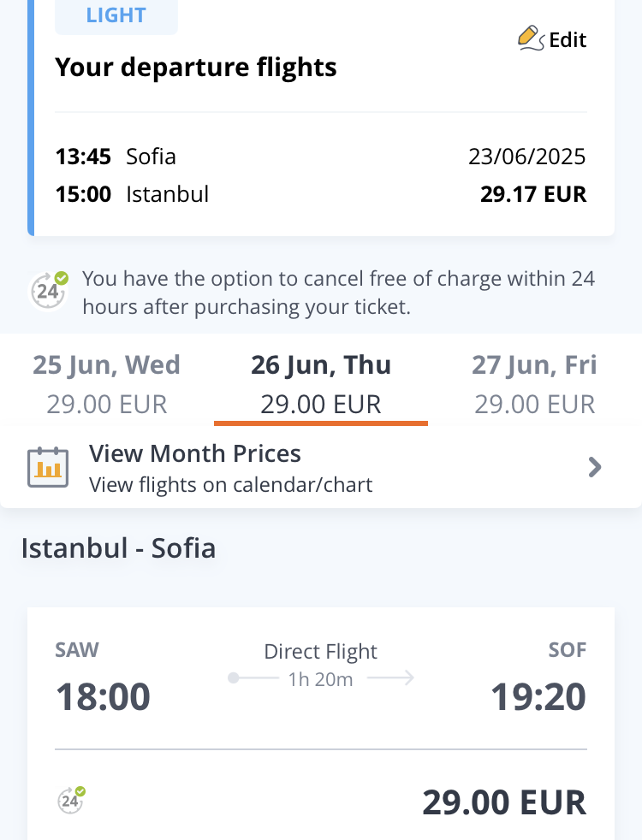Open the View Month Prices label

[x=195, y=453]
